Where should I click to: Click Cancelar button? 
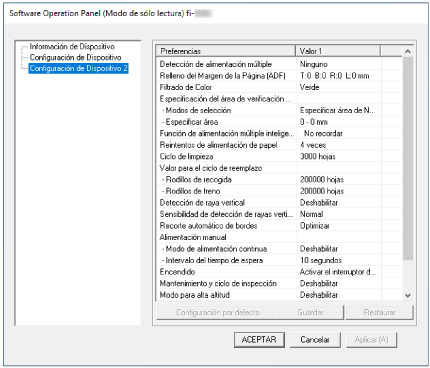click(315, 340)
